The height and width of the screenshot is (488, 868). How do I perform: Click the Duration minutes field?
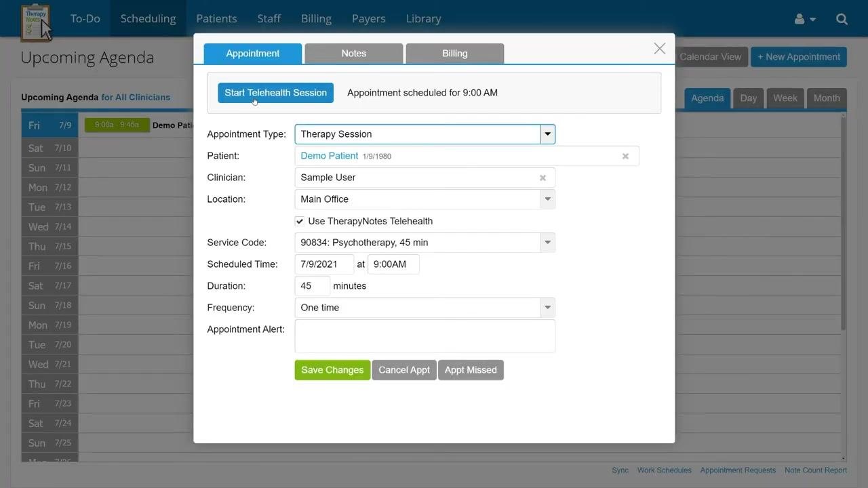pyautogui.click(x=313, y=286)
